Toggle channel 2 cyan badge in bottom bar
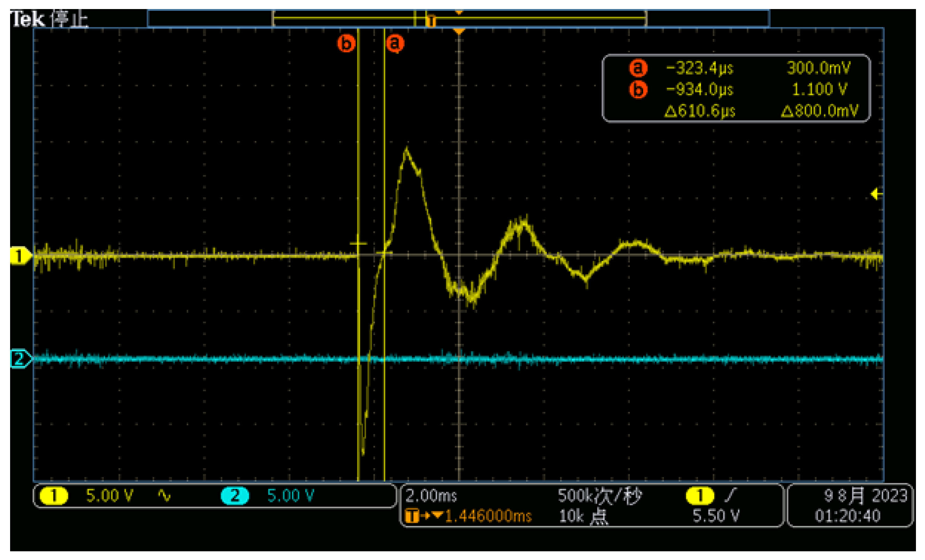 234,496
